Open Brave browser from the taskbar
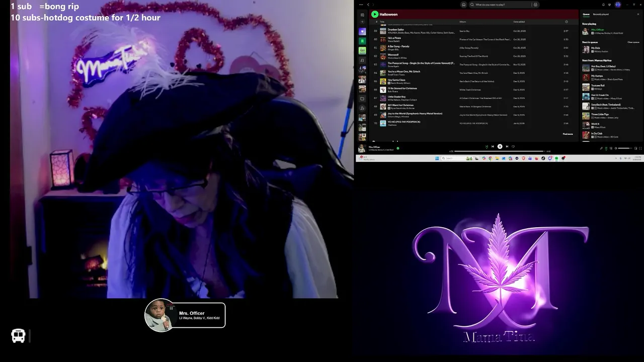Viewport: 644px width, 362px height. point(523,158)
